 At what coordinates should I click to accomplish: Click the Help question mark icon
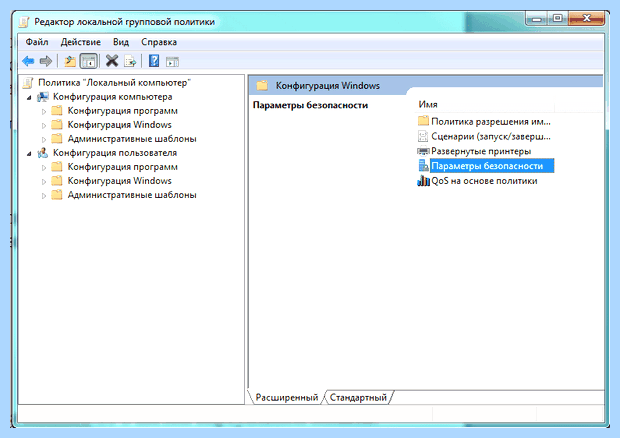(154, 61)
